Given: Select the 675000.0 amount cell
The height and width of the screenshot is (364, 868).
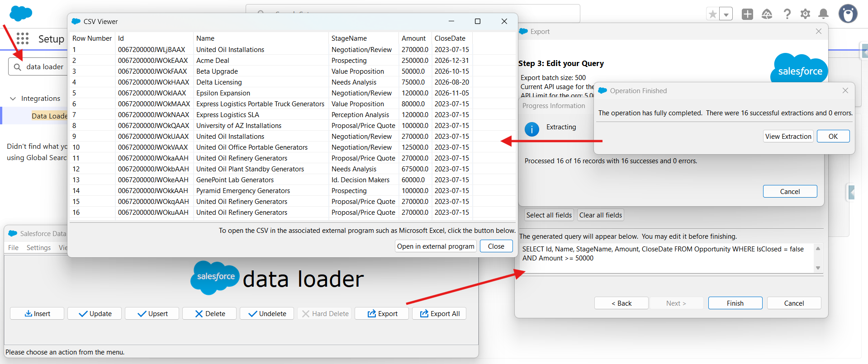Looking at the screenshot, I should (x=415, y=169).
